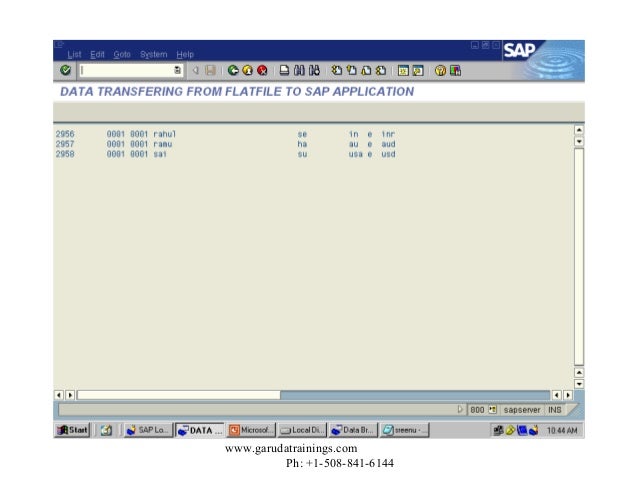The height and width of the screenshot is (479, 638).
Task: Click the yellow Exit icon
Action: point(247,70)
